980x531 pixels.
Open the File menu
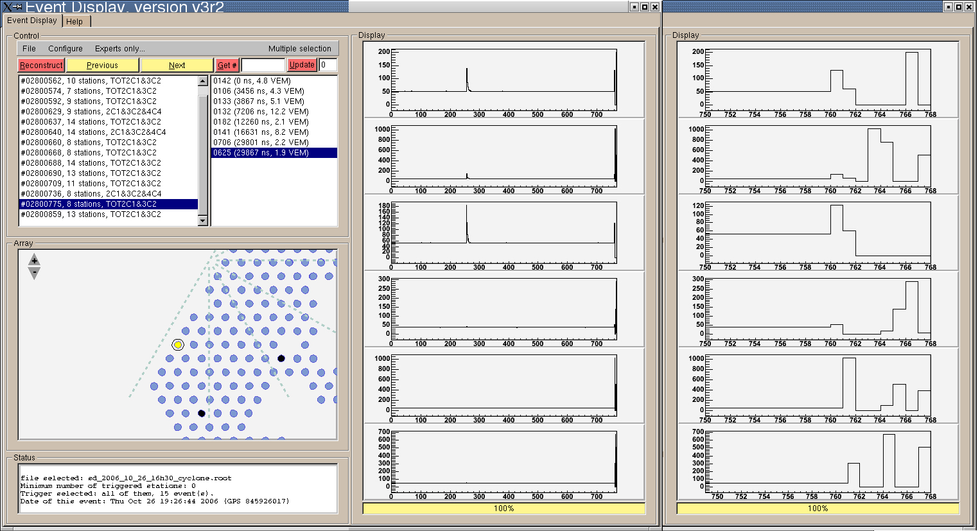30,49
